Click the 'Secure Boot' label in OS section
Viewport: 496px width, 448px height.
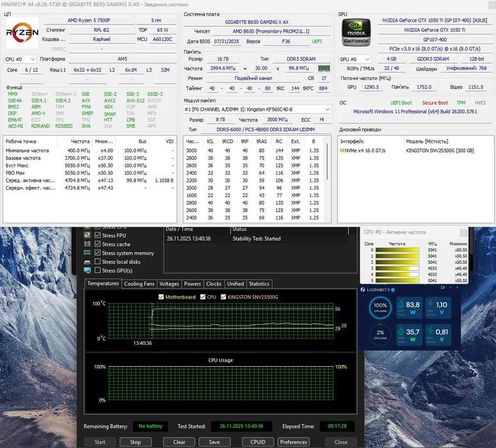435,103
